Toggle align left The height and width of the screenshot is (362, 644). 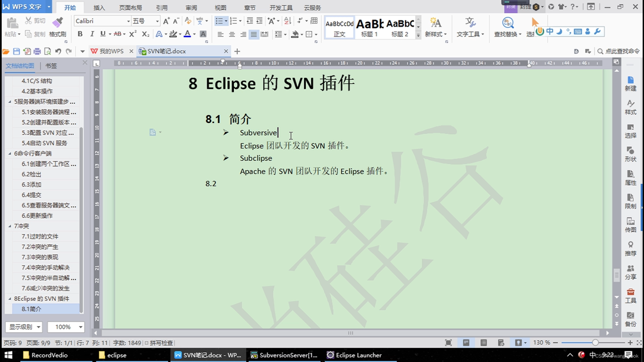tap(220, 34)
